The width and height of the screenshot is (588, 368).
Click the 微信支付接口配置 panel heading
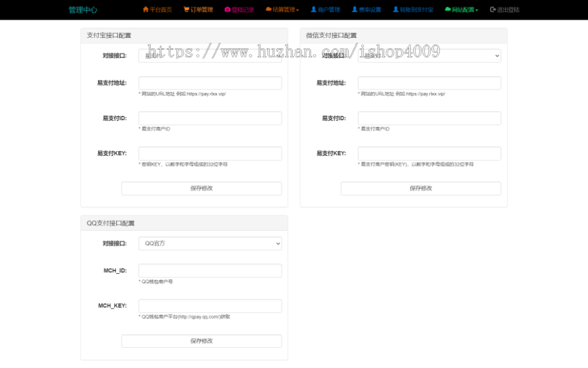(x=331, y=36)
